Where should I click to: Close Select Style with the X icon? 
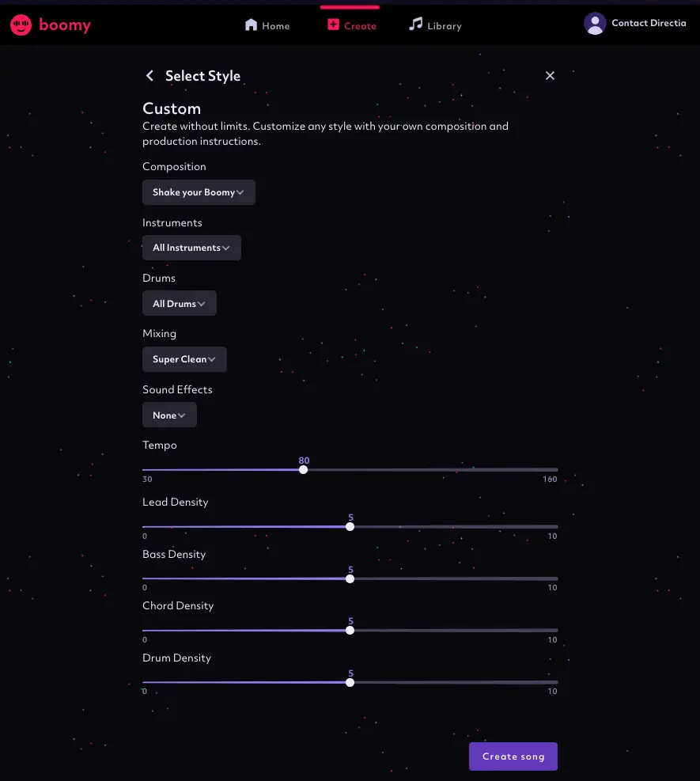[550, 76]
